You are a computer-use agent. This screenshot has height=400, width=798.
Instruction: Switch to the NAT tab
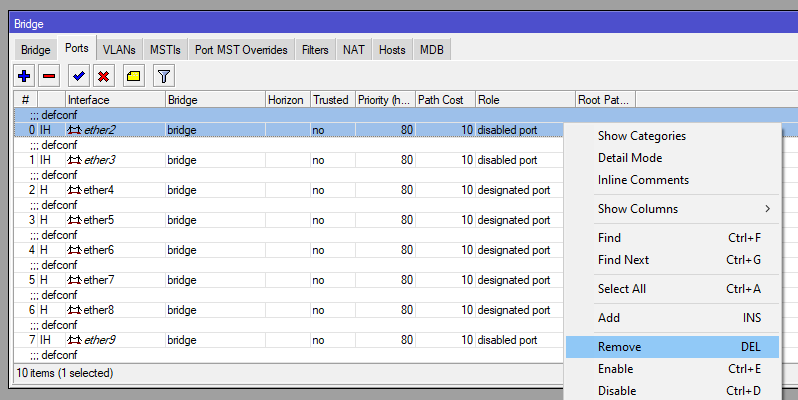[x=354, y=50]
